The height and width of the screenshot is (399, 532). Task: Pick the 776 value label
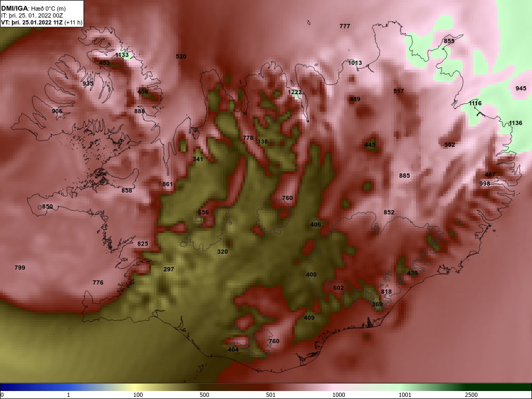98,282
